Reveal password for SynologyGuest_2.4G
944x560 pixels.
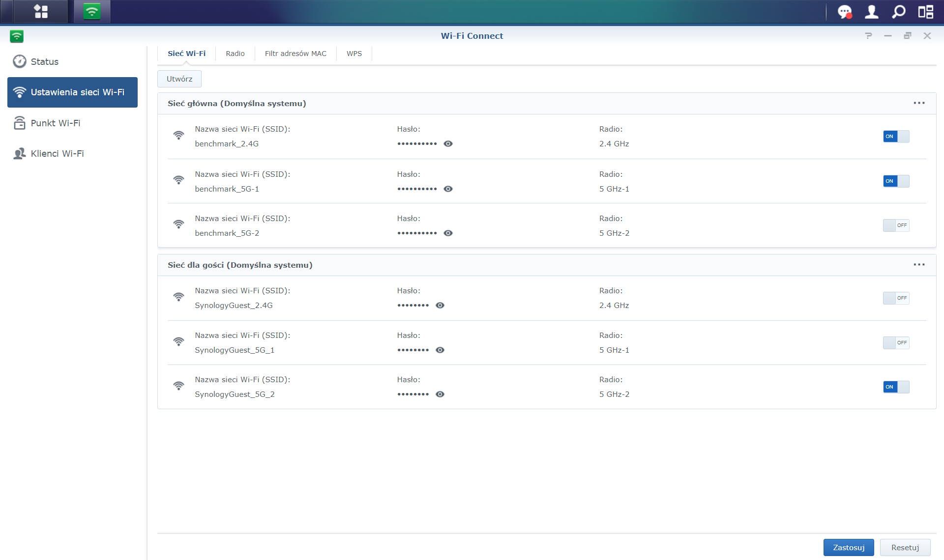[x=440, y=306]
